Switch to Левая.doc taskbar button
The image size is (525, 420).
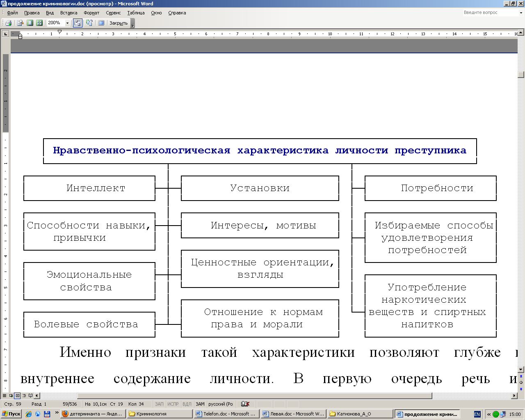(x=293, y=414)
